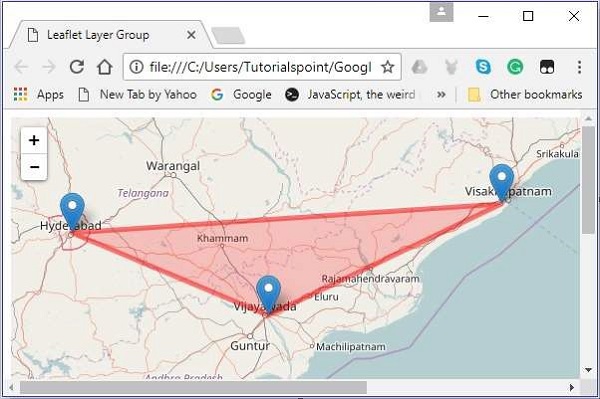Maximize the browser window

[x=528, y=16]
